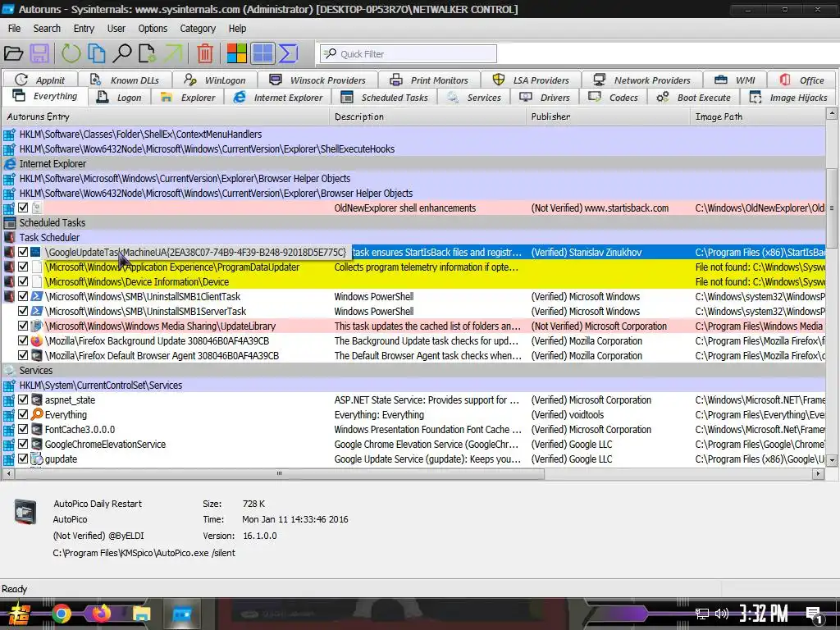Click the Everything service search icon
This screenshot has height=630, width=840.
click(37, 414)
